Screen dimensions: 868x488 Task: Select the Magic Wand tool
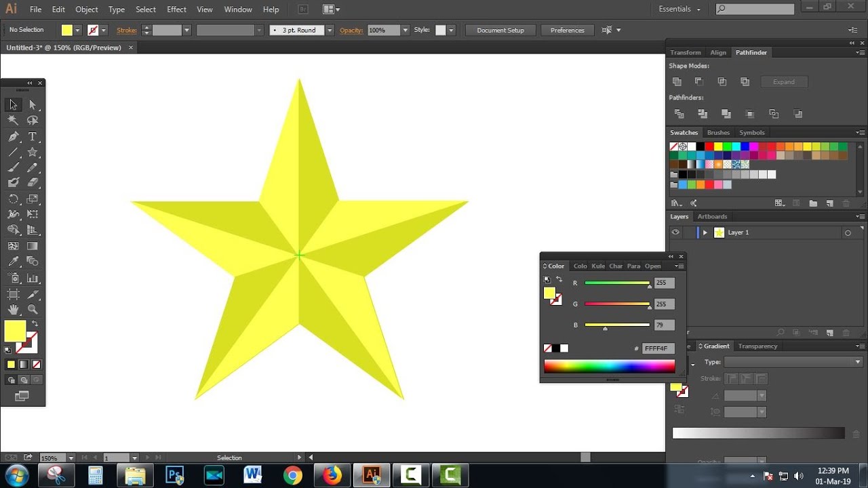click(13, 120)
